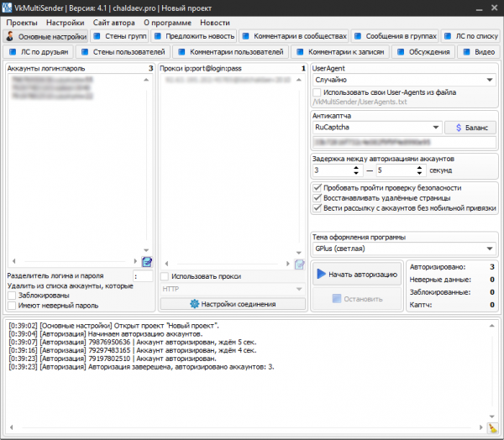Click the VkMultiSender title bar app icon
Viewport: 504px width, 440px height.
coord(7,8)
